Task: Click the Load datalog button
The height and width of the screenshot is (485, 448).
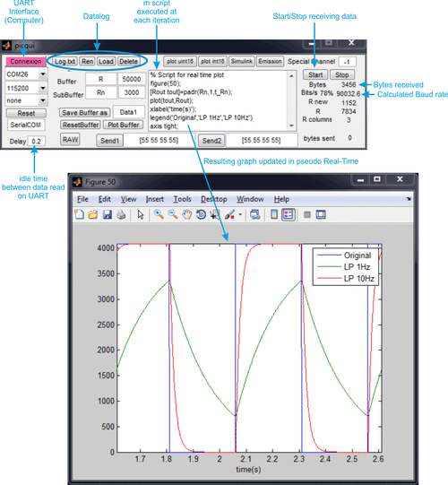Action: (x=106, y=61)
